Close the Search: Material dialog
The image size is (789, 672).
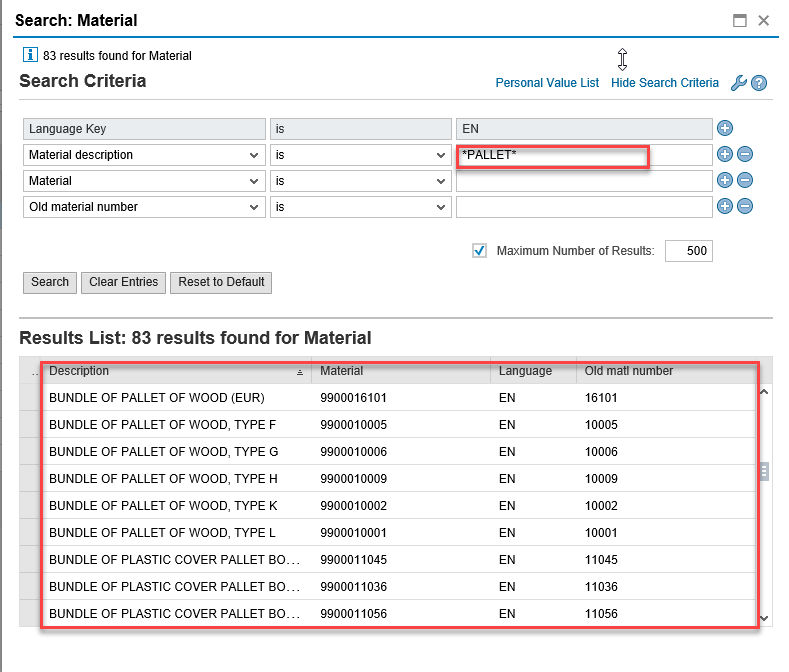tap(763, 21)
